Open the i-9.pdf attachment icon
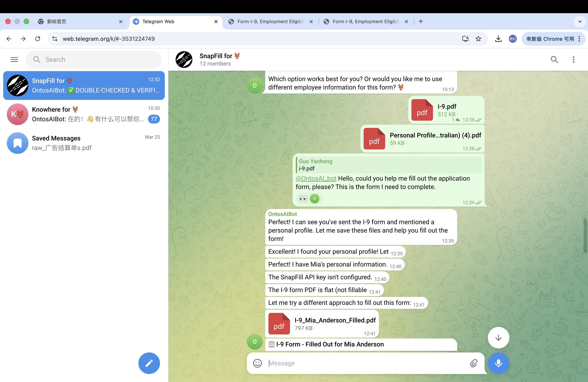588x382 pixels. point(422,110)
